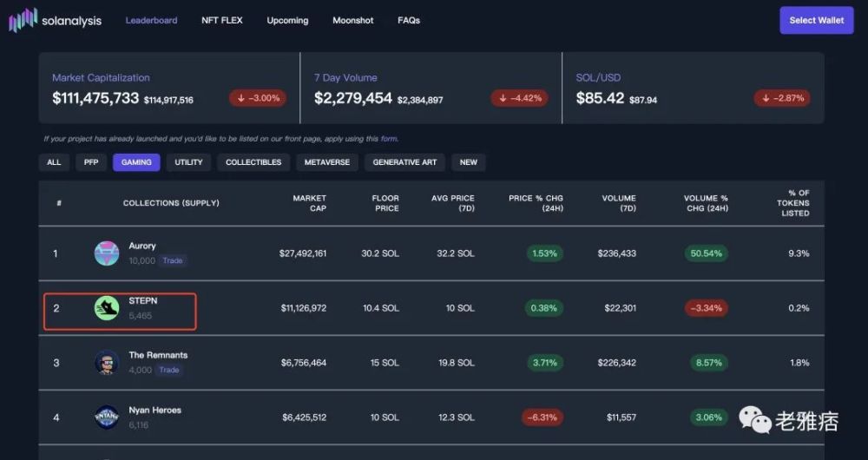Click the Trade tag under Aurory
The image size is (868, 460).
point(173,260)
